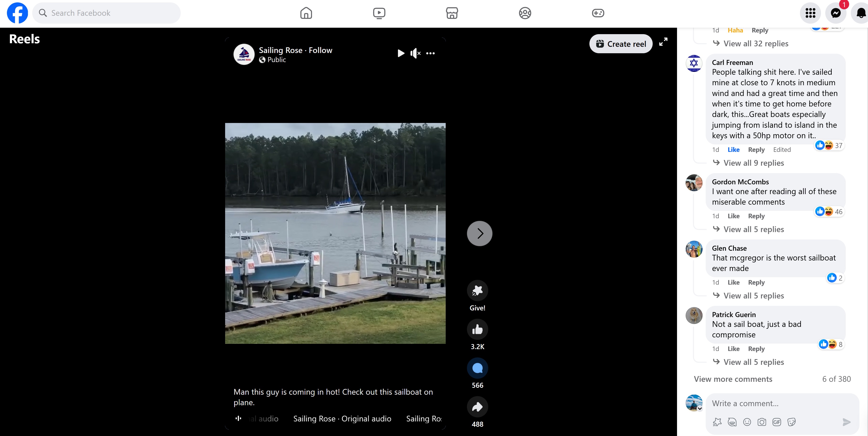Screen dimensions: 868x436
Task: Go to next reel with the arrow button
Action: coord(480,234)
